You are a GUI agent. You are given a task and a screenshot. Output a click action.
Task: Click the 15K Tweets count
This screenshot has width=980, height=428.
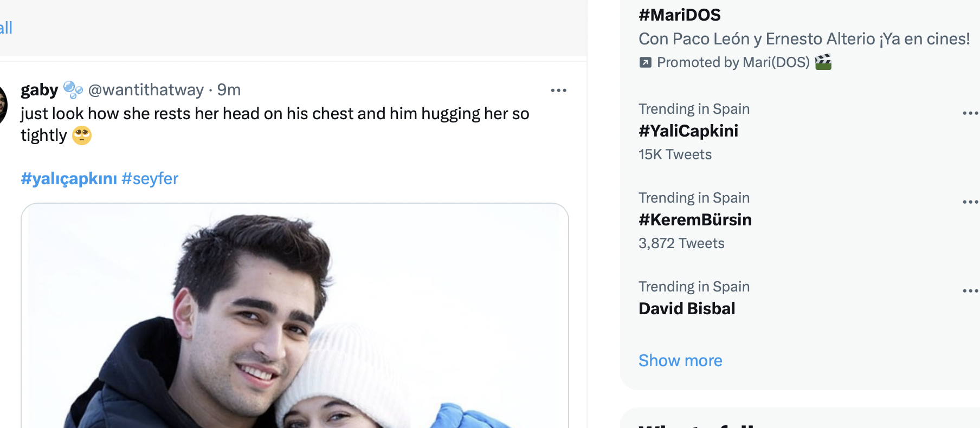coord(675,154)
